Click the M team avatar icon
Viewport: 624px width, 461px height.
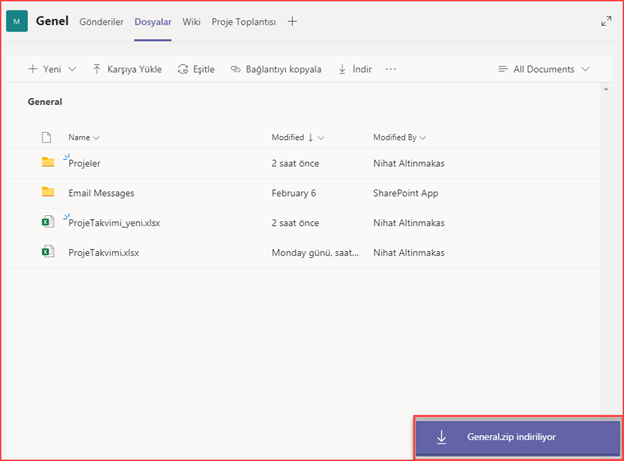17,21
